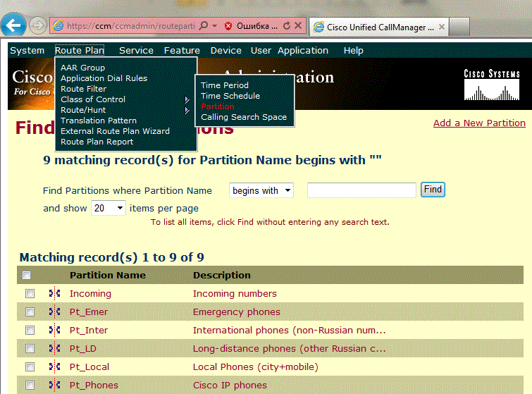The image size is (532, 394).
Task: Check the box for Incoming partition
Action: (30, 293)
